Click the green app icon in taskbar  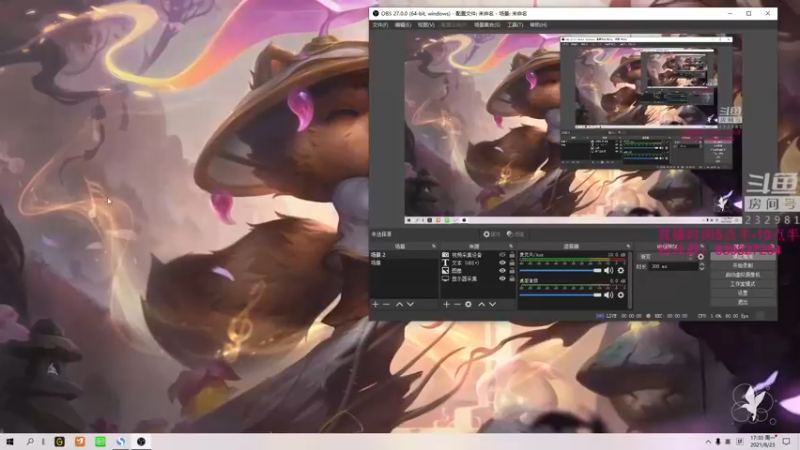(100, 442)
